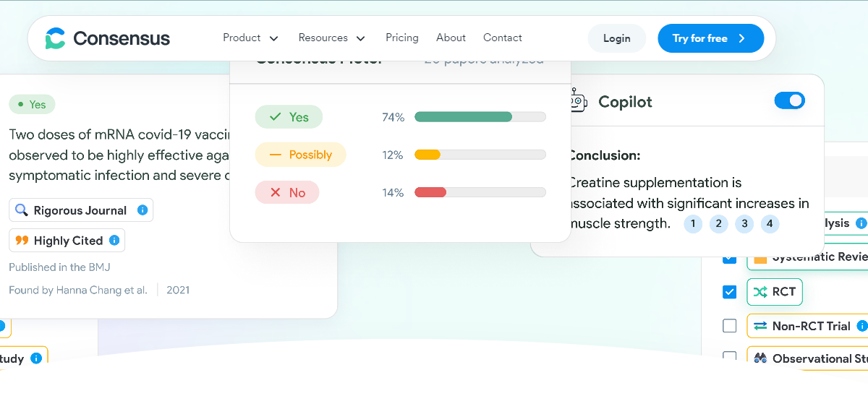
Task: Click 'Found by Hanna Chang et al.'
Action: 78,290
